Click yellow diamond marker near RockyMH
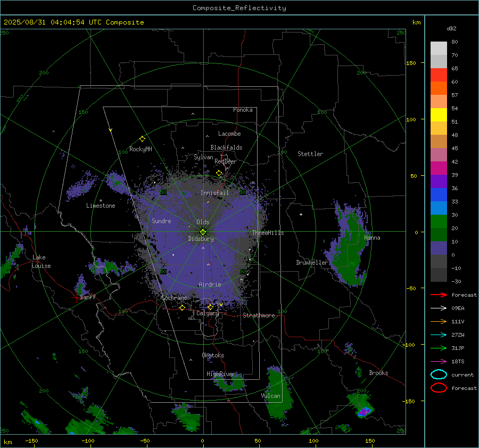Image resolution: width=479 pixels, height=448 pixels. (142, 139)
